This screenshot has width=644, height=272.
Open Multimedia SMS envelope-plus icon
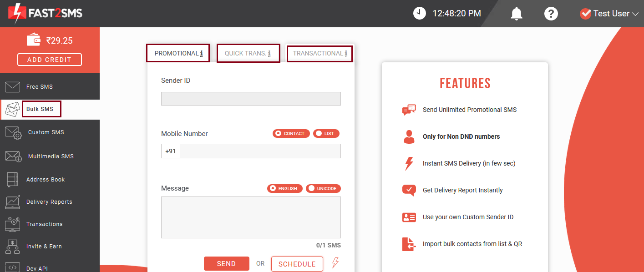tap(13, 156)
